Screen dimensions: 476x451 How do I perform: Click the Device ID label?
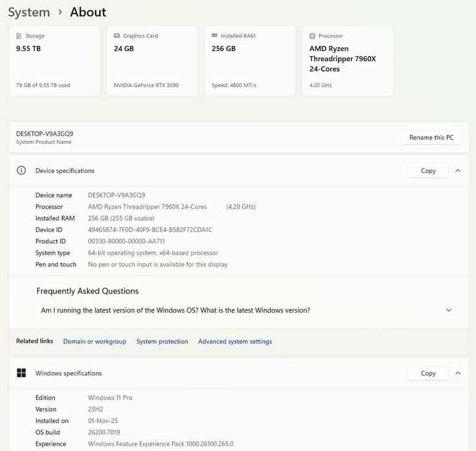pyautogui.click(x=49, y=230)
